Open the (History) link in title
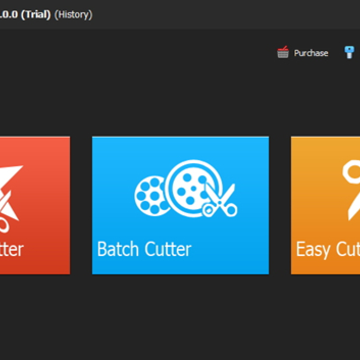This screenshot has height=360, width=360. (73, 15)
